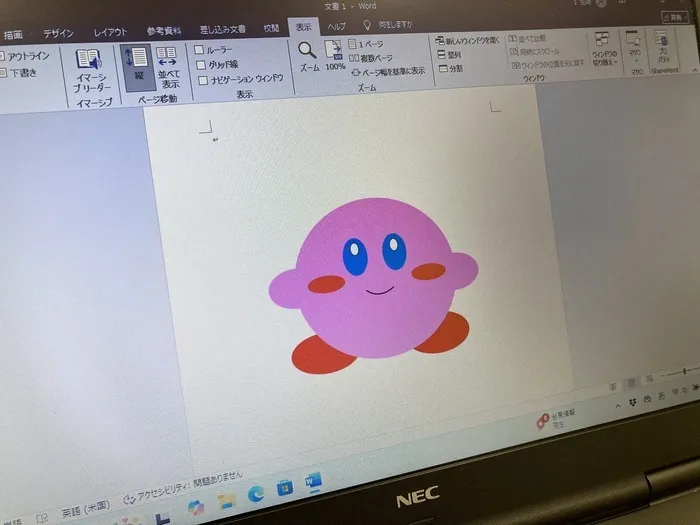Click the proofing book icon in status bar
700x525 pixels.
coord(42,518)
